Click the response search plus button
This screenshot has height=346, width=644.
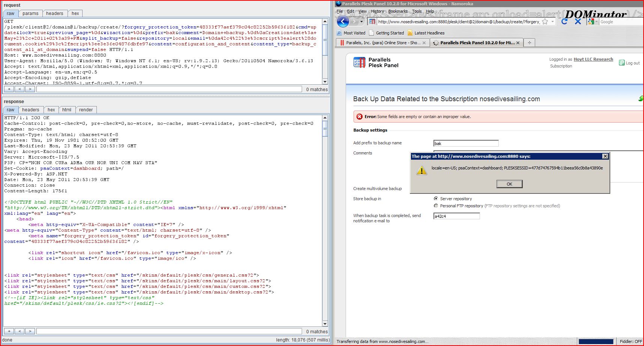(9, 331)
